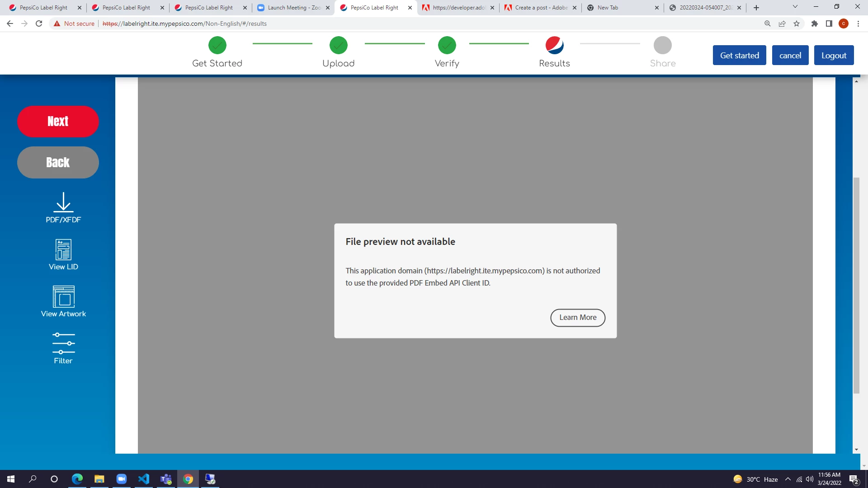Click the PDF/XFDF download icon
Image resolution: width=868 pixels, height=488 pixels.
pyautogui.click(x=63, y=202)
